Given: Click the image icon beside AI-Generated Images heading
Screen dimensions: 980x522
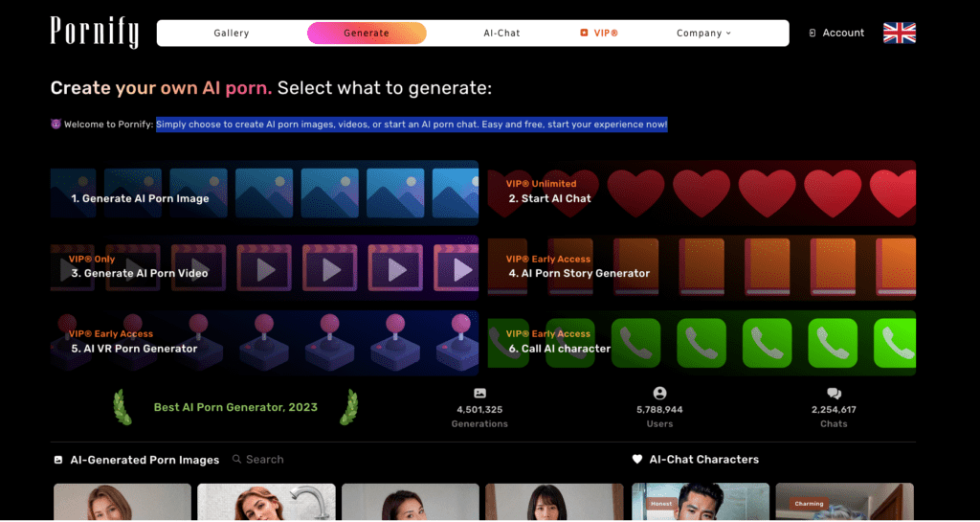Looking at the screenshot, I should pyautogui.click(x=58, y=460).
